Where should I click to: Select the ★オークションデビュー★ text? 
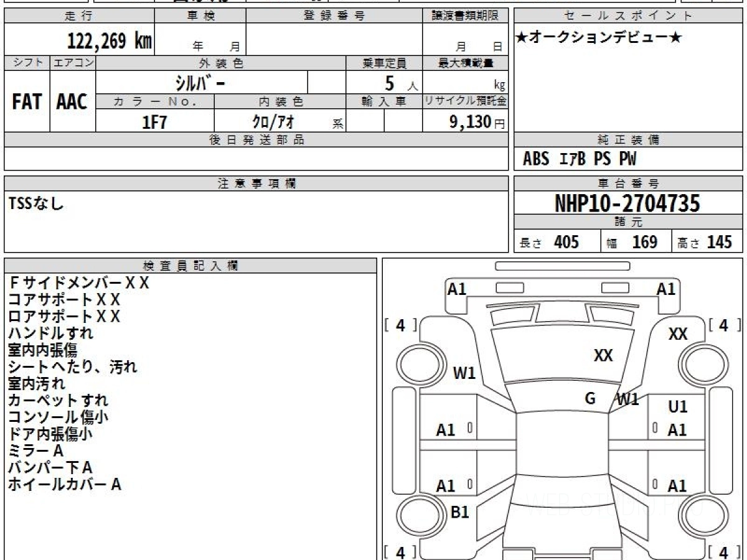tap(598, 38)
